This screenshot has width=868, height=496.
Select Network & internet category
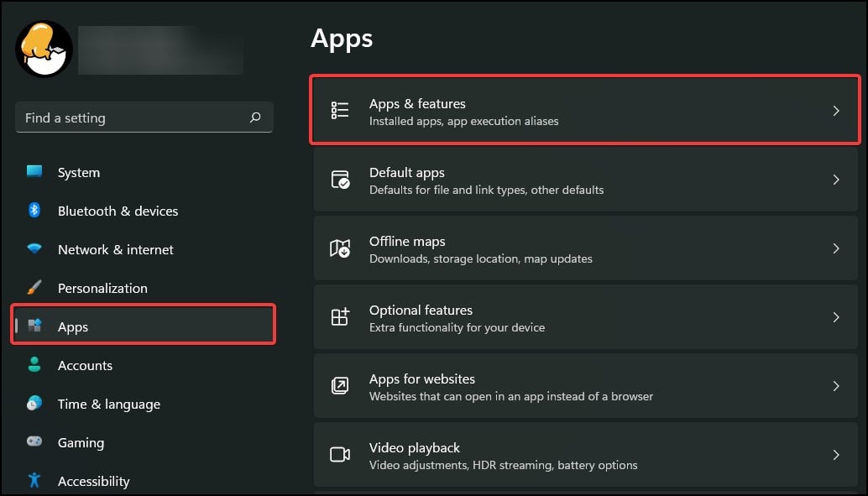144,249
